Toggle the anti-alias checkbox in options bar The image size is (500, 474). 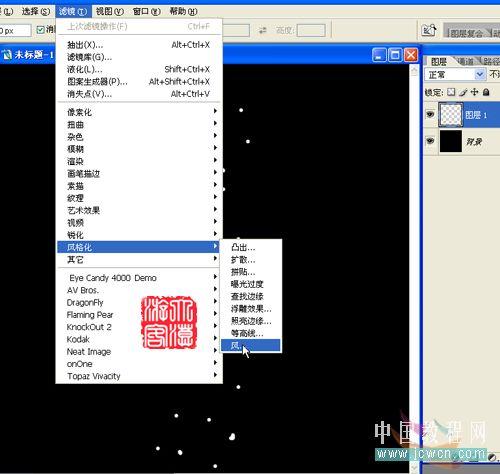(40, 30)
